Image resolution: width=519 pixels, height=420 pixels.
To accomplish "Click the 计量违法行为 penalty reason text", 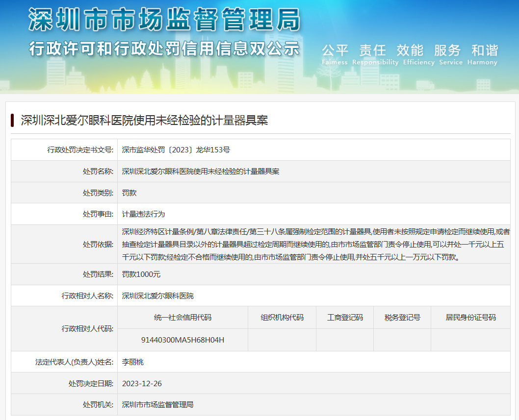I will pyautogui.click(x=143, y=214).
